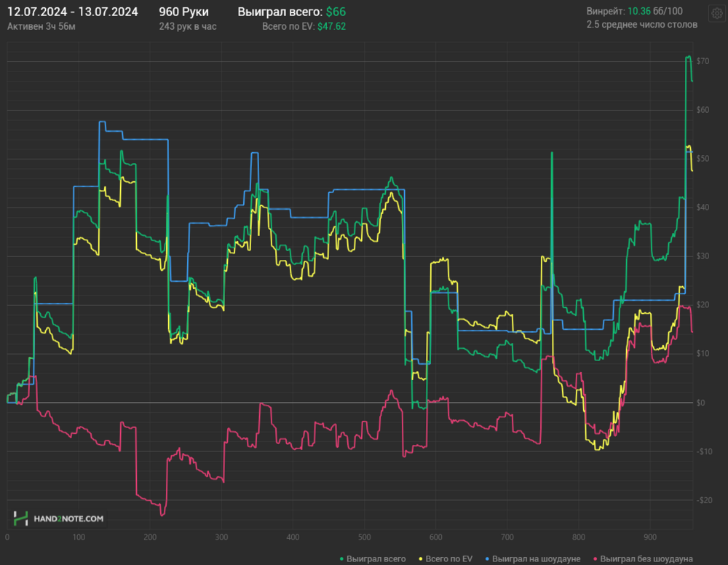Toggle the "Выиграл всего" legend series
Screen dimensions: 728x565
pos(373,559)
